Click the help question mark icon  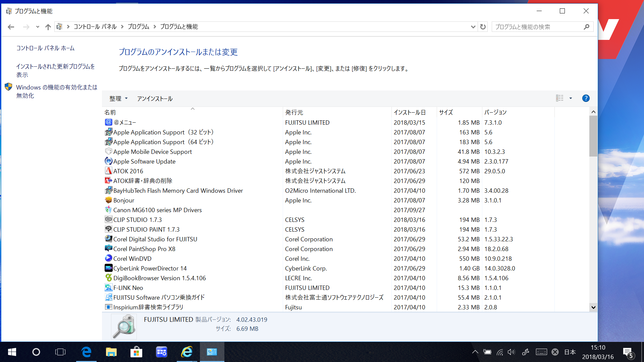(586, 98)
